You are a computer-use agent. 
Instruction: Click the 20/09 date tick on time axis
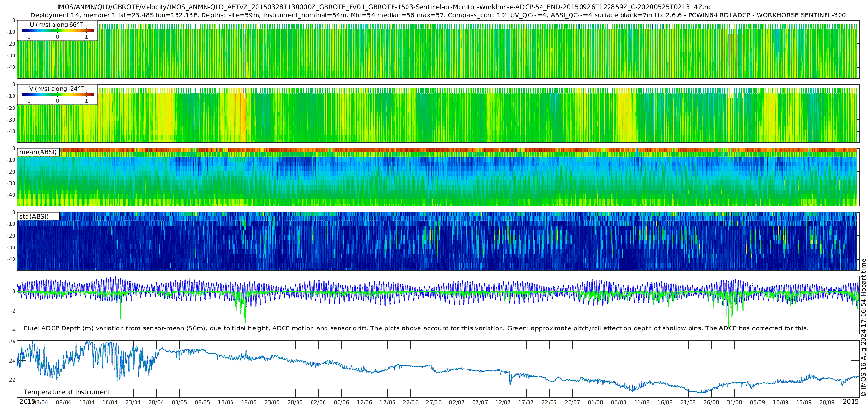(827, 402)
